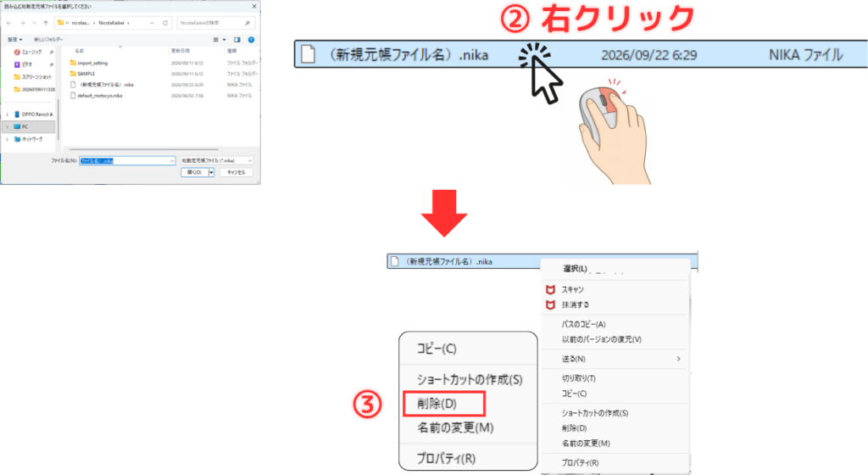Screen dimensions: 868x475
Task: Open the recent locations chevron beside the Forward arrow
Action: [x=34, y=23]
